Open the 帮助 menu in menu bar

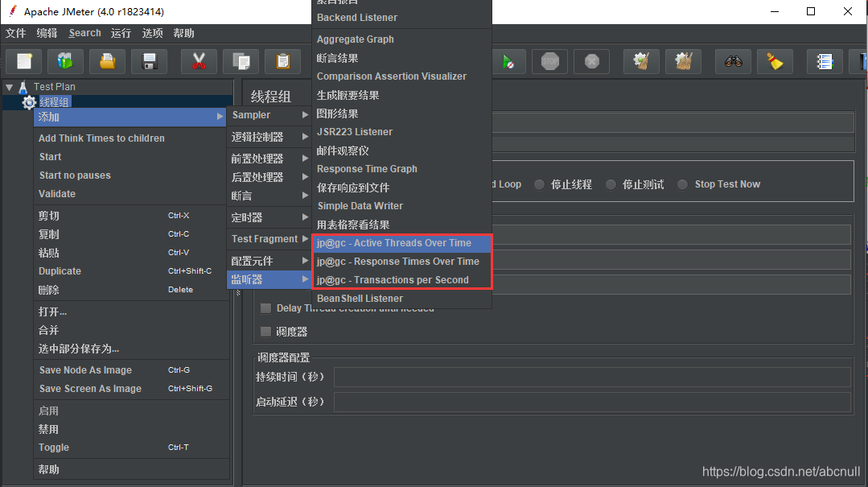pos(183,33)
